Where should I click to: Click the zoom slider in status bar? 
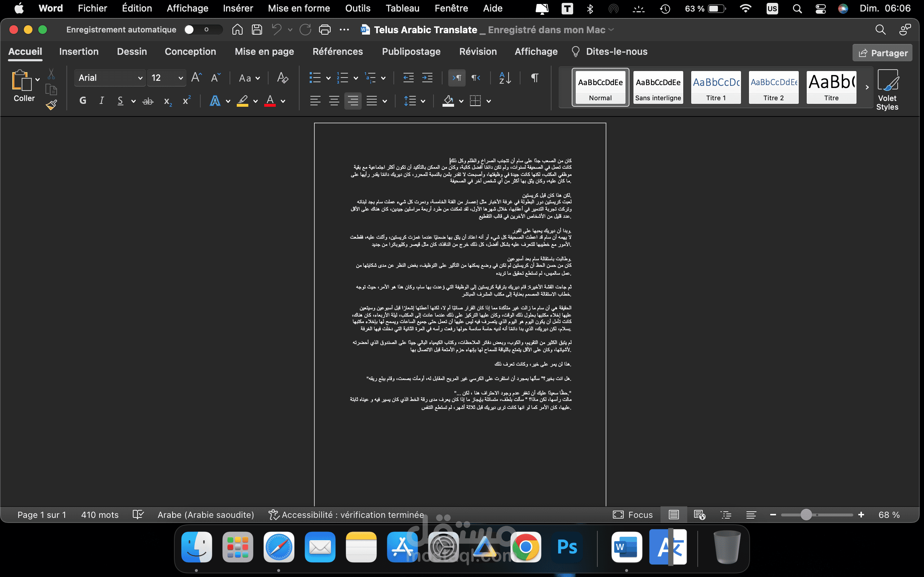tap(806, 515)
